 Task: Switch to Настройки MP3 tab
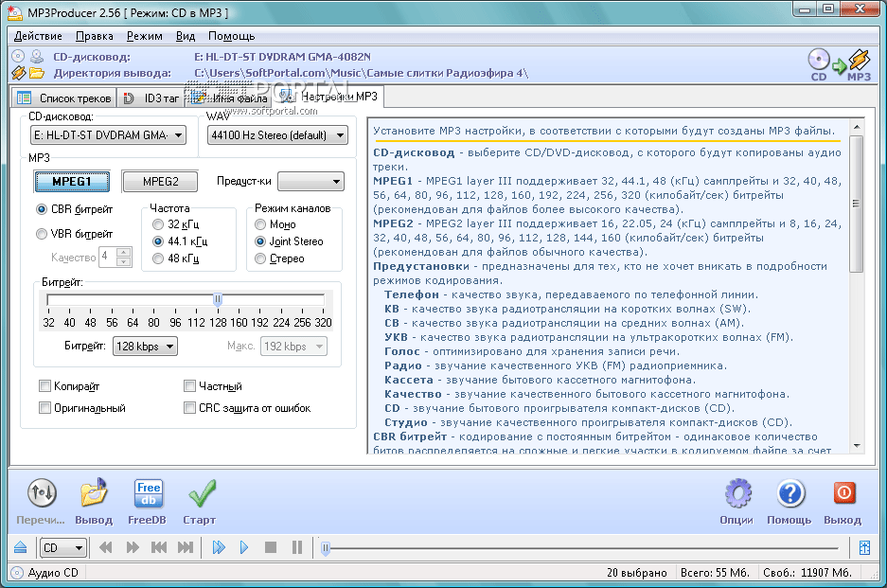click(329, 97)
